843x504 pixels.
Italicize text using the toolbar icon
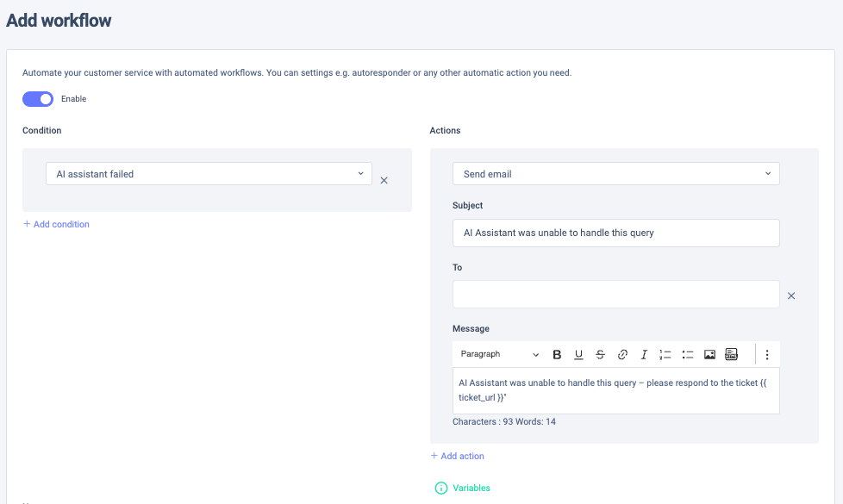[x=644, y=354]
